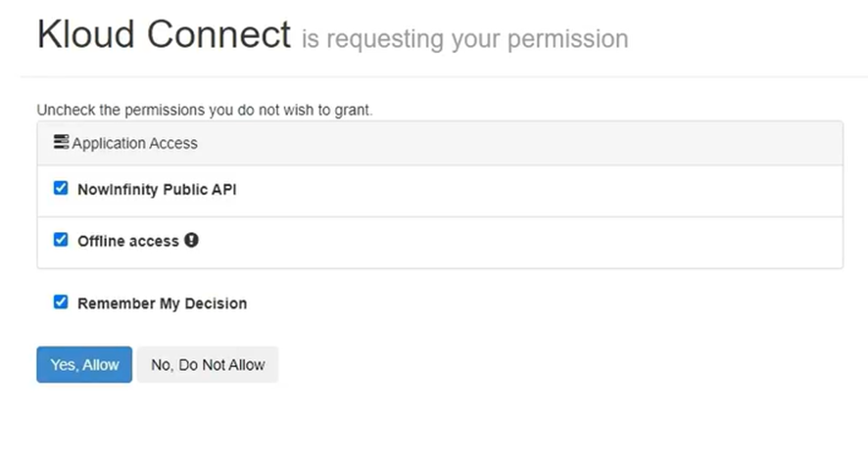Click empty space in NowInfinity Public API row

coord(539,190)
